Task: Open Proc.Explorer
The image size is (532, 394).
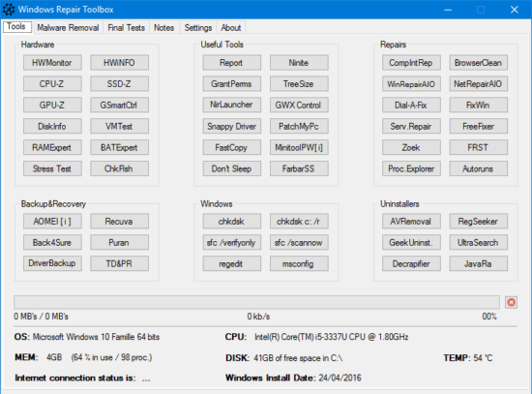Action: (x=411, y=168)
